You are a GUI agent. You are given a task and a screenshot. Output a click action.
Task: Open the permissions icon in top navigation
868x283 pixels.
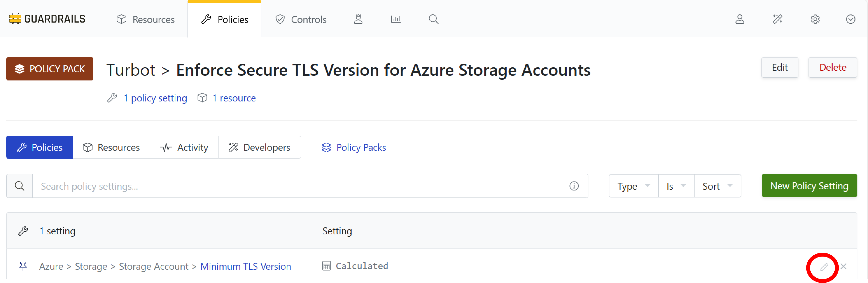click(x=358, y=19)
